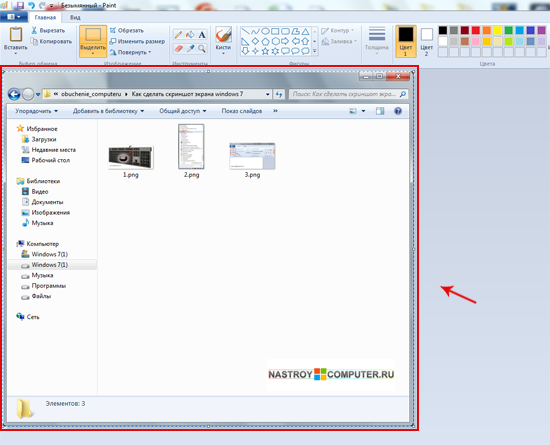The height and width of the screenshot is (445, 550).
Task: Select the Right triangle shape
Action: point(245,41)
